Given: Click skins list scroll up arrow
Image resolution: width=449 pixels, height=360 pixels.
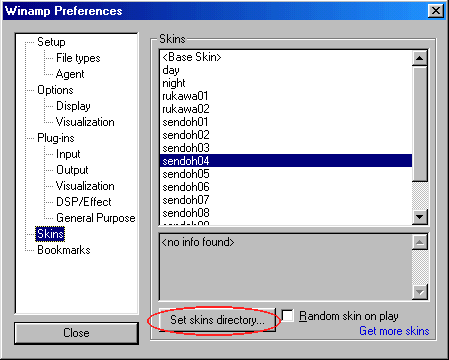Looking at the screenshot, I should click(x=420, y=58).
